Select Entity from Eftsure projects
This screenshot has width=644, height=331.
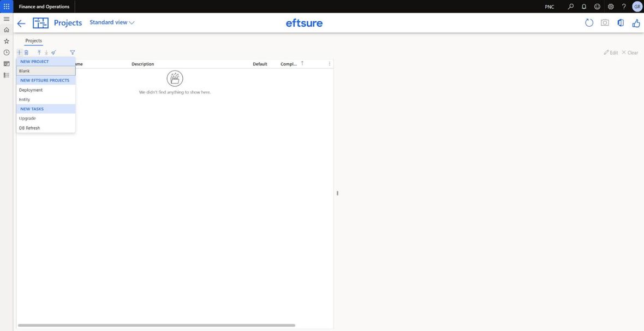[x=46, y=99]
